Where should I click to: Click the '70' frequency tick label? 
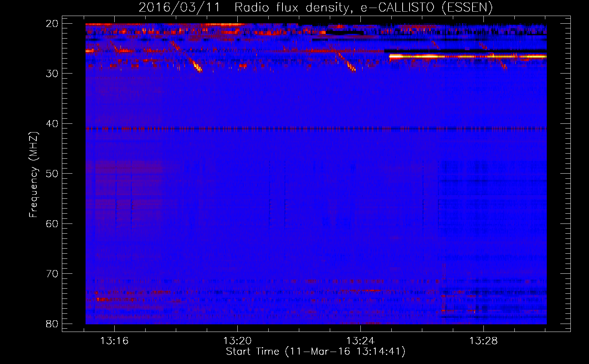(x=52, y=274)
